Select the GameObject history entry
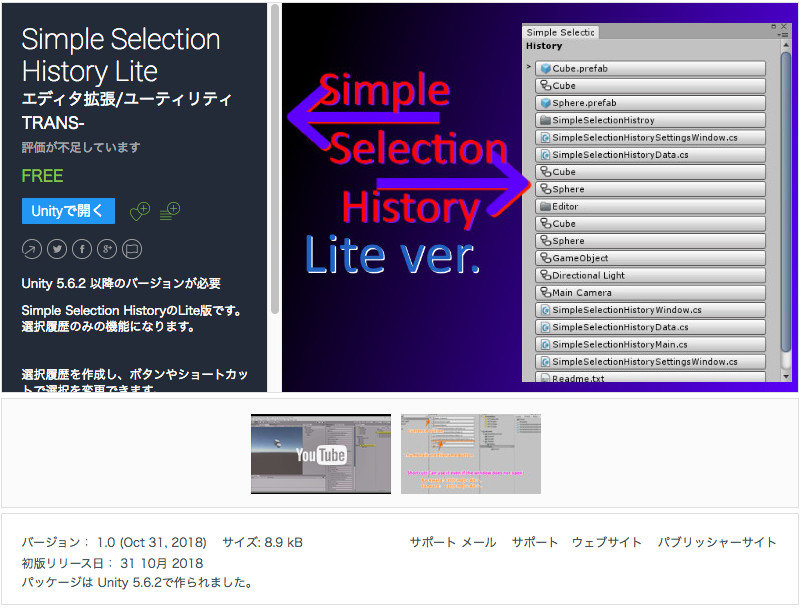Image resolution: width=803 pixels, height=609 pixels. tap(650, 258)
